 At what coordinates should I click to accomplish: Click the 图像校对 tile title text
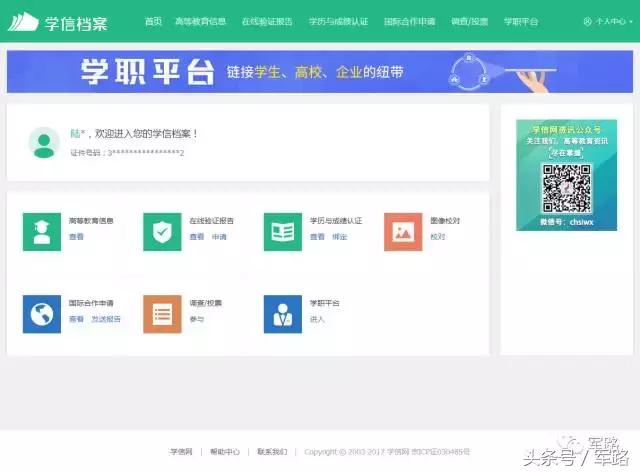pos(445,221)
